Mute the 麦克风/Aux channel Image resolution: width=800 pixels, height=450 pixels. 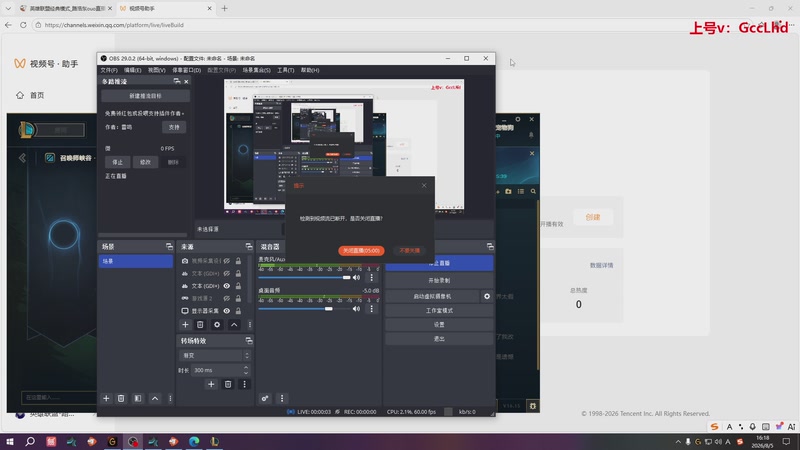pos(357,278)
